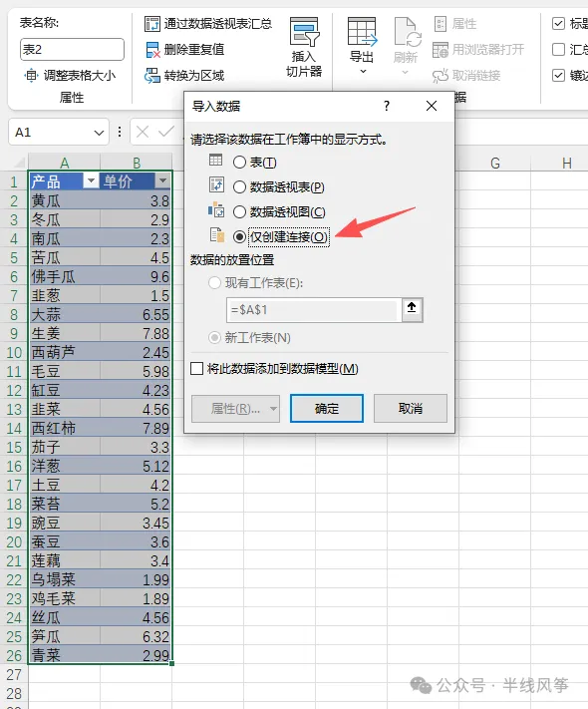Click the 取消 button
Viewport: 588px width, 709px height.
click(411, 408)
